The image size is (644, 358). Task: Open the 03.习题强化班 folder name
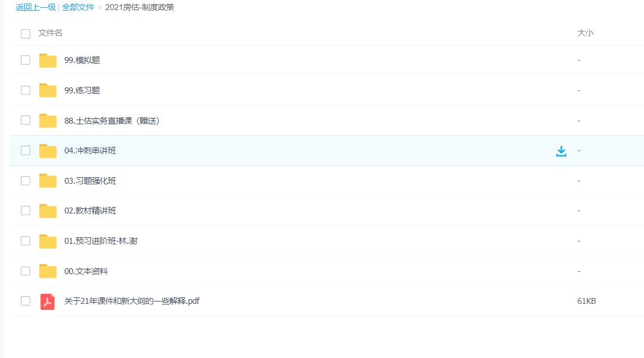[x=90, y=181]
